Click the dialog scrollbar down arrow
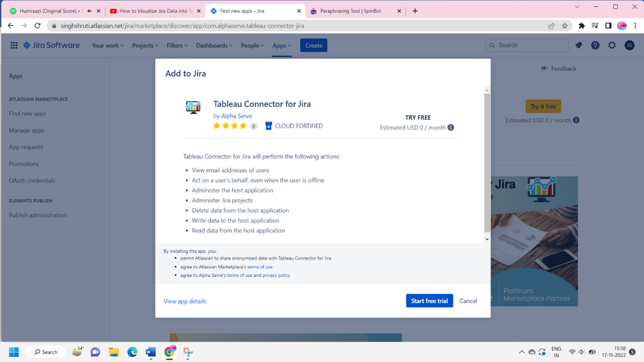The image size is (644, 362). tap(487, 239)
